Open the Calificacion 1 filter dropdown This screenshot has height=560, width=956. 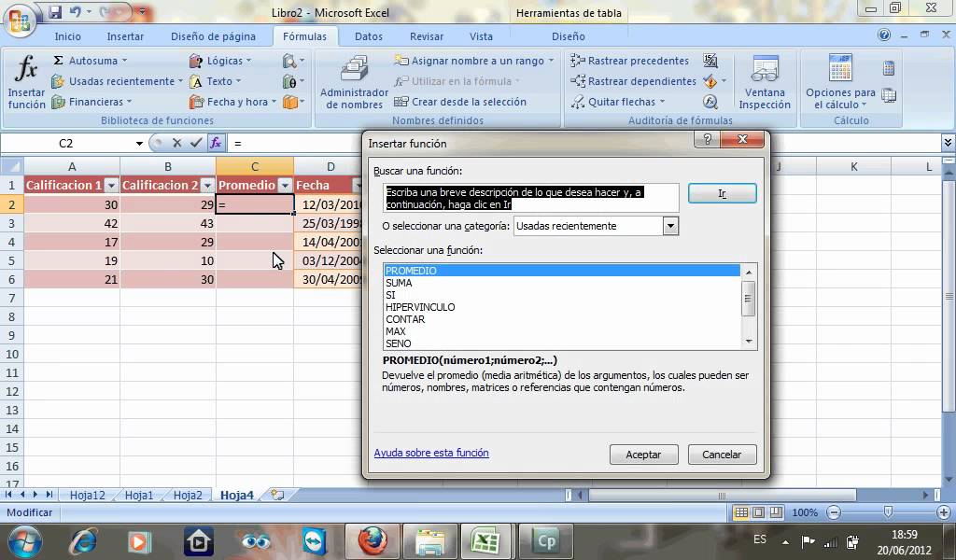(x=111, y=185)
